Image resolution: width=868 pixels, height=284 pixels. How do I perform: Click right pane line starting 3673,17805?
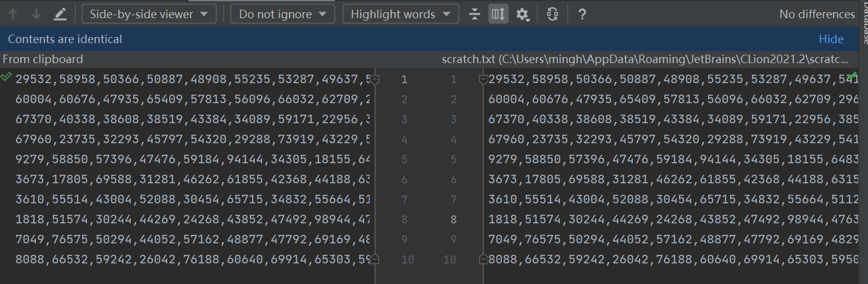673,180
